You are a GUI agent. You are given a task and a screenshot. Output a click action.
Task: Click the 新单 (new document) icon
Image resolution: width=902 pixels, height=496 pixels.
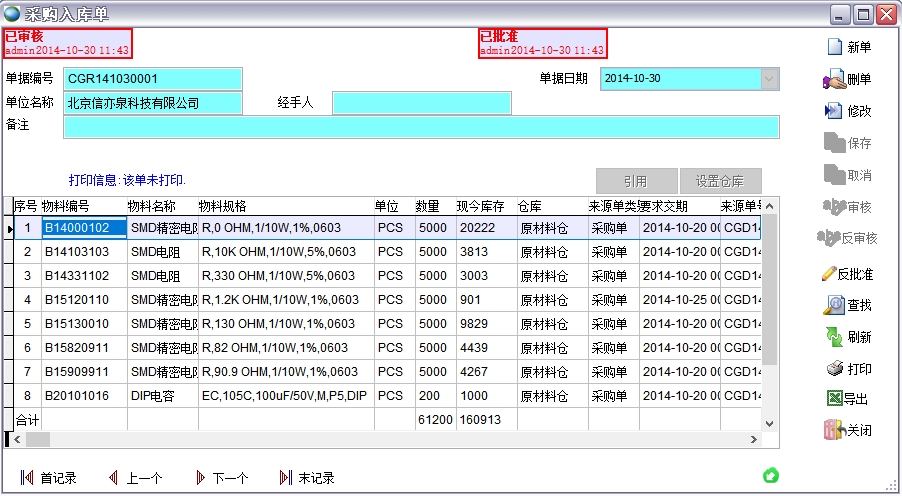coord(834,47)
